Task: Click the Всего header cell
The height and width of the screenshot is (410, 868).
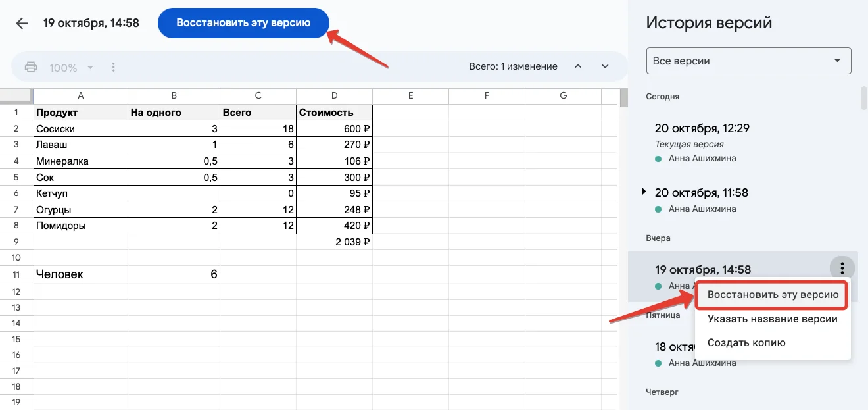Action: coord(258,112)
